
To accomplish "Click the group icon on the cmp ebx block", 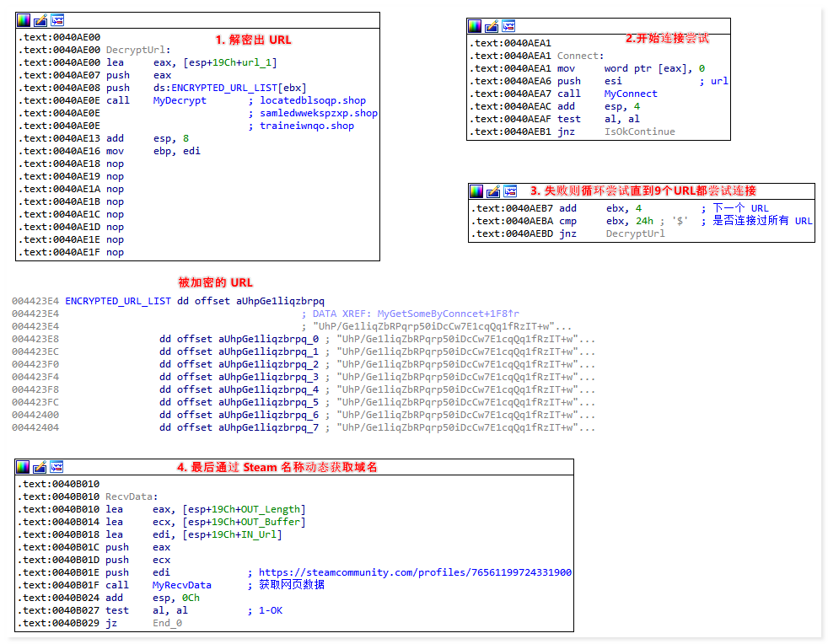I will click(x=509, y=191).
